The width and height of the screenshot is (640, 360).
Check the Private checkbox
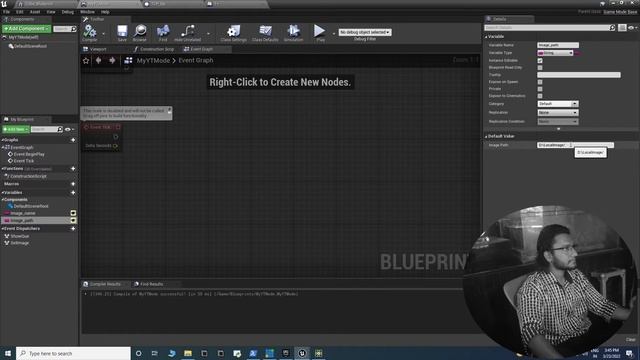click(540, 89)
